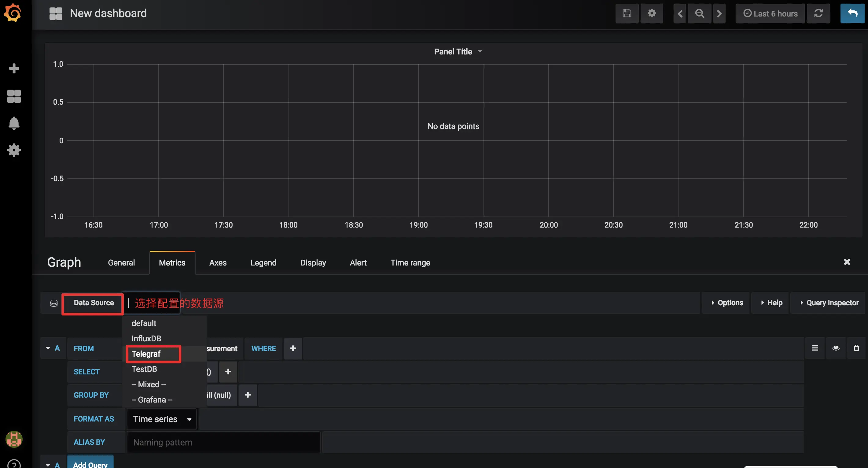
Task: Open Dashboards grid icon in sidebar
Action: 14,96
